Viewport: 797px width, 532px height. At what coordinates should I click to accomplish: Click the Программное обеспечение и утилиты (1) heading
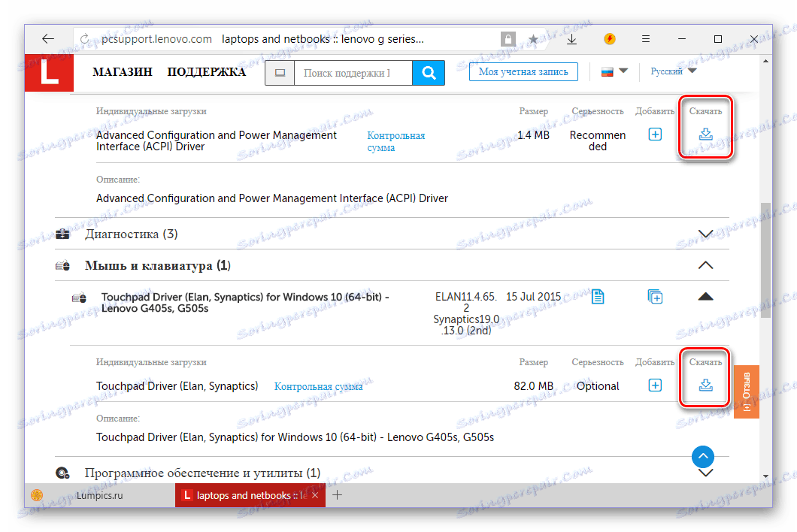coord(202,473)
